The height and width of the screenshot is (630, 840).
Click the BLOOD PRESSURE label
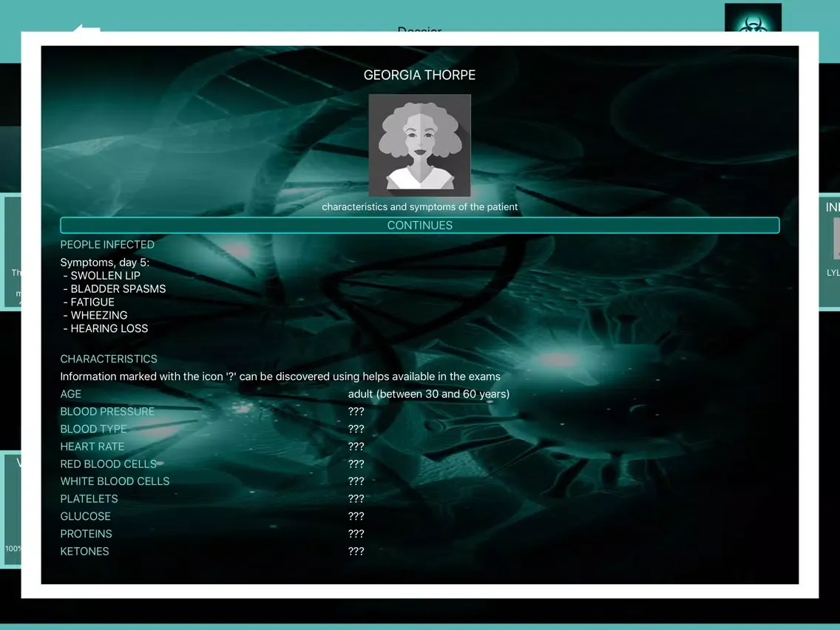click(x=107, y=411)
